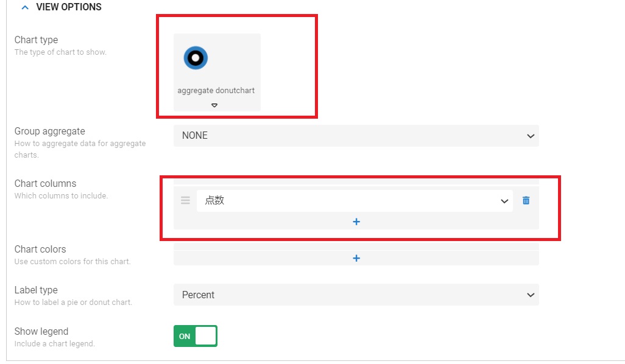Viewport: 625px width, 364px height.
Task: Delete the 点数 chart column
Action: 526,200
